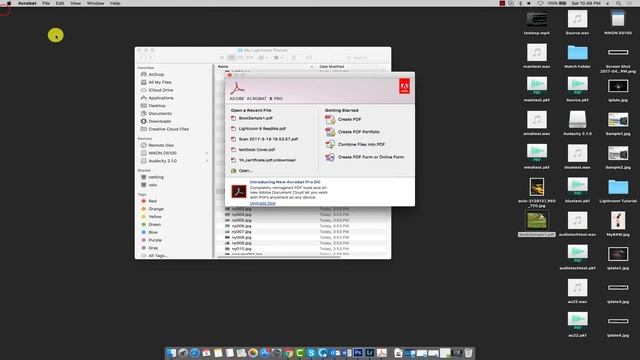Open the File menu
Image resolution: width=640 pixels, height=360 pixels.
pos(46,3)
